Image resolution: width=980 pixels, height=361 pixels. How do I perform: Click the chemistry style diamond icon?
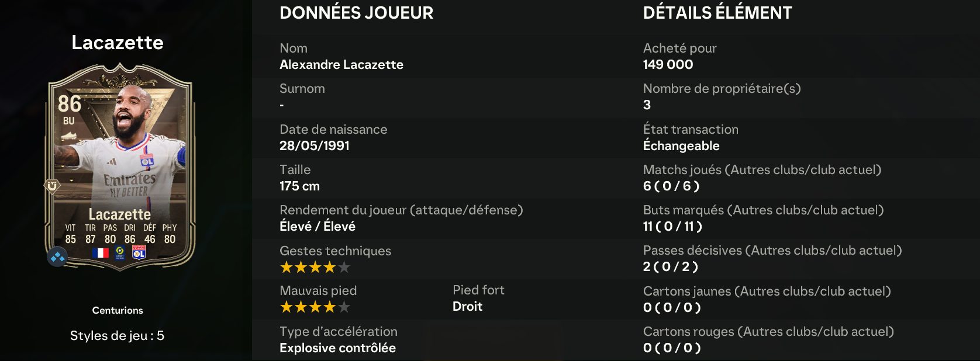point(57,256)
